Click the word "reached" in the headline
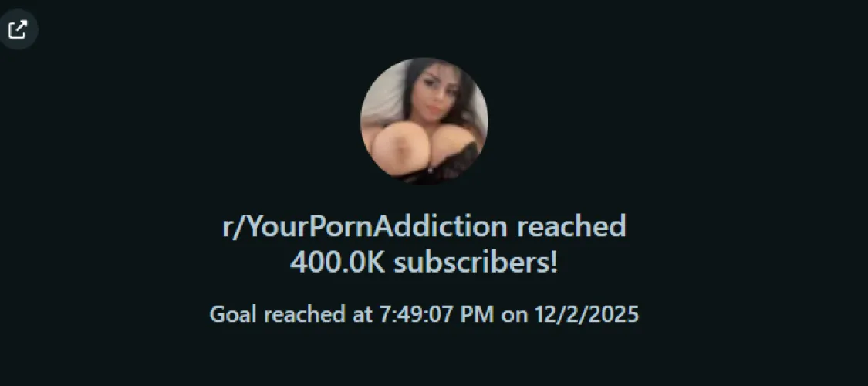This screenshot has height=386, width=868. [571, 226]
